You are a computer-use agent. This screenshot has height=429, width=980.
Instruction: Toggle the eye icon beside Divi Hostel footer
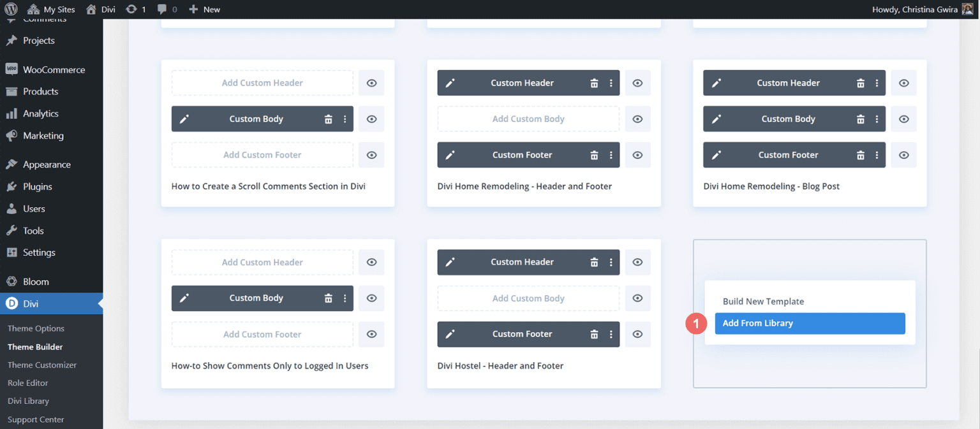[637, 334]
